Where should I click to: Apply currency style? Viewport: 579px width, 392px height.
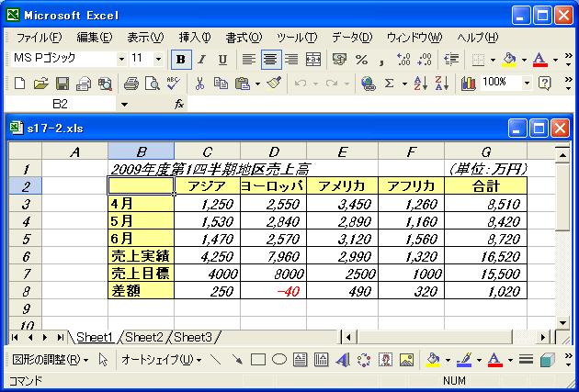coord(339,60)
